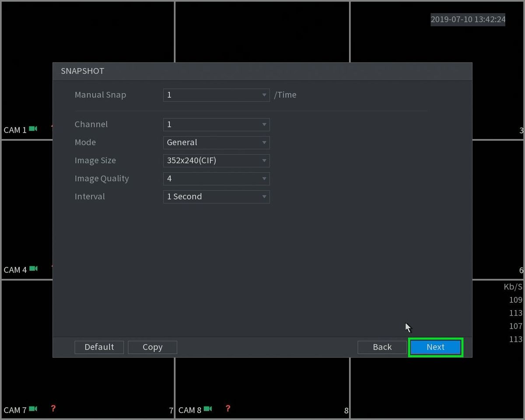Click the CAM 8 green camera icon
This screenshot has width=525, height=420.
coord(208,409)
